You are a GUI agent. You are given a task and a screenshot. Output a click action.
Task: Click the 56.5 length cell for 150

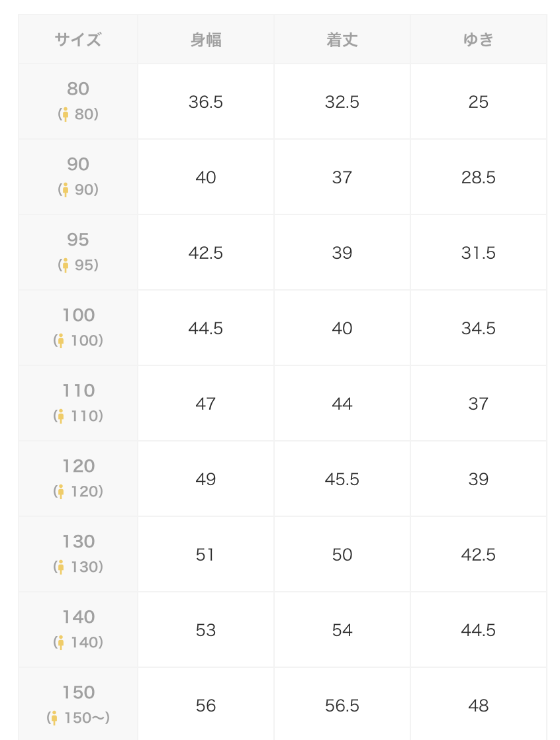pos(342,706)
